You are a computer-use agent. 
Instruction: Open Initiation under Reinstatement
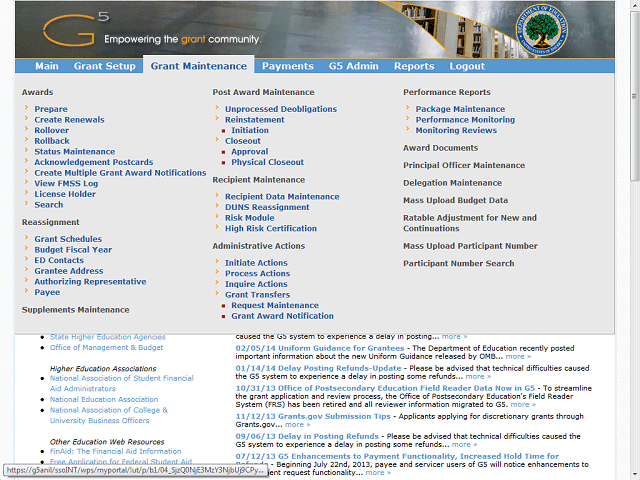250,130
